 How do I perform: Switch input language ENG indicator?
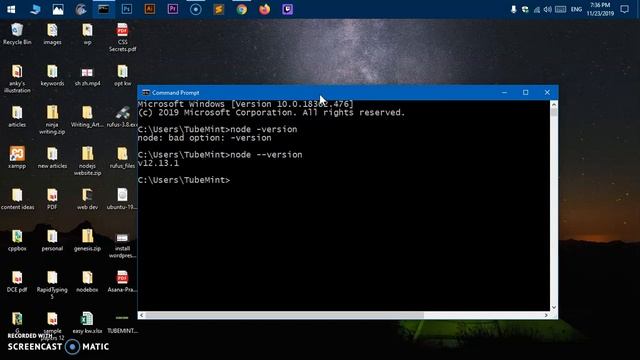(x=576, y=9)
